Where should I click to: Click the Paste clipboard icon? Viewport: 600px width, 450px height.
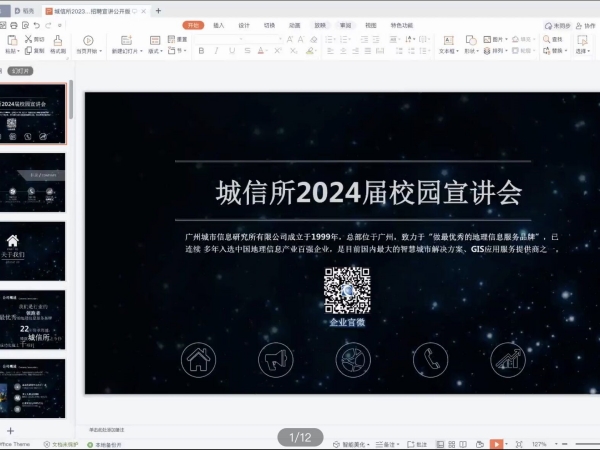12,40
